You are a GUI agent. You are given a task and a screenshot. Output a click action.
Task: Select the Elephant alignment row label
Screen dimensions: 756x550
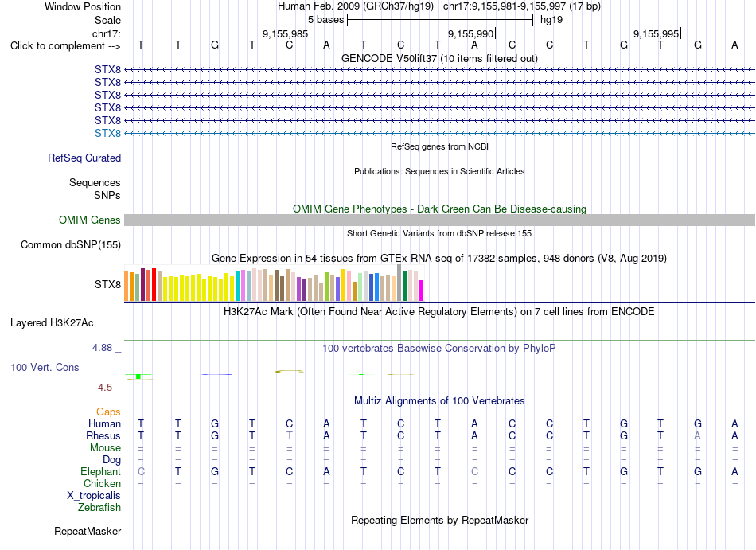(x=100, y=471)
